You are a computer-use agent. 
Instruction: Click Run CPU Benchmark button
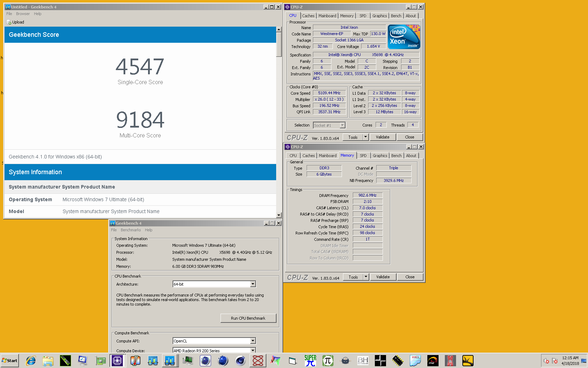[248, 318]
